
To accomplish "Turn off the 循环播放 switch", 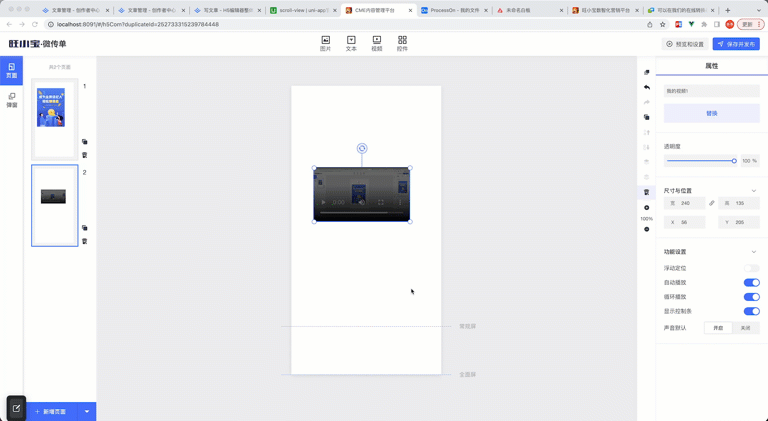I will (x=751, y=297).
